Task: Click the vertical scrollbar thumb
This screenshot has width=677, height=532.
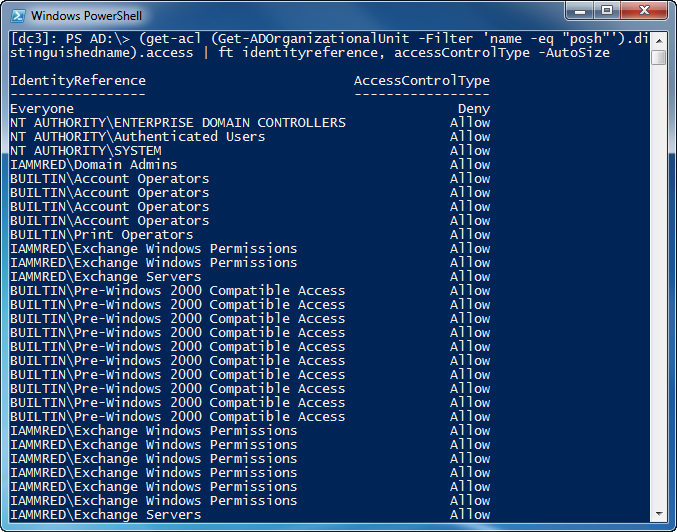Action: 658,58
